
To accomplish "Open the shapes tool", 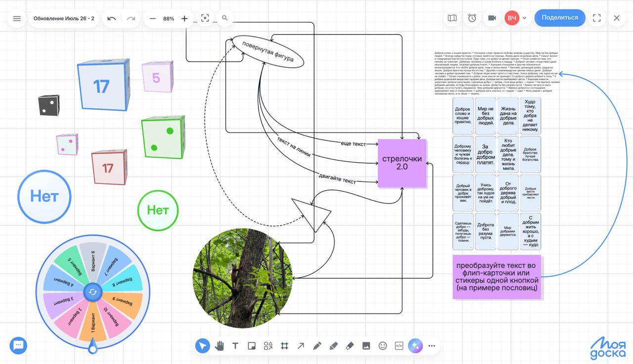I will tap(268, 346).
